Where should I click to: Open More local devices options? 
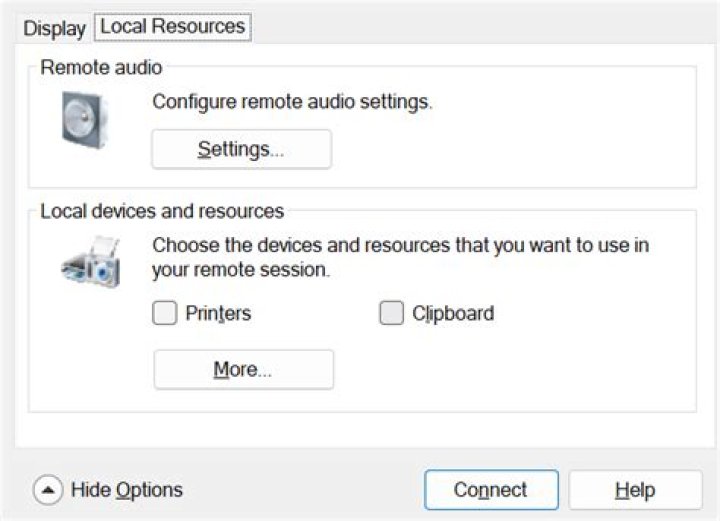[243, 370]
